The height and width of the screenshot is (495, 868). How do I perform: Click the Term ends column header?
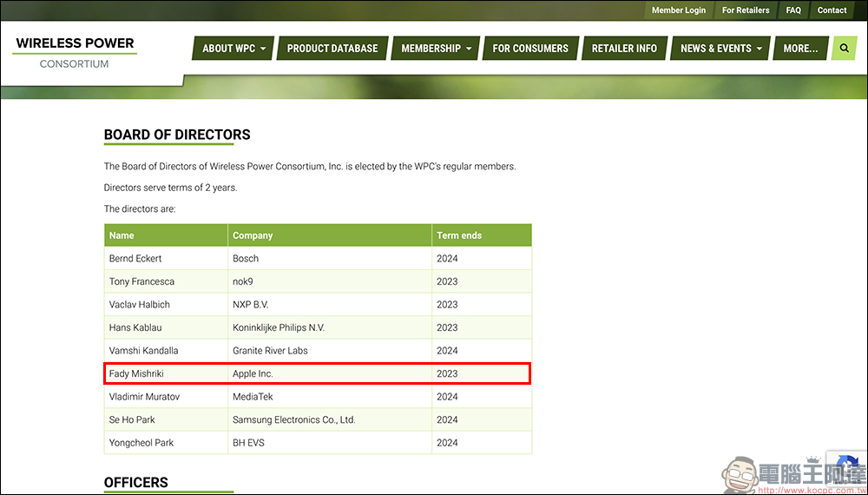(482, 235)
